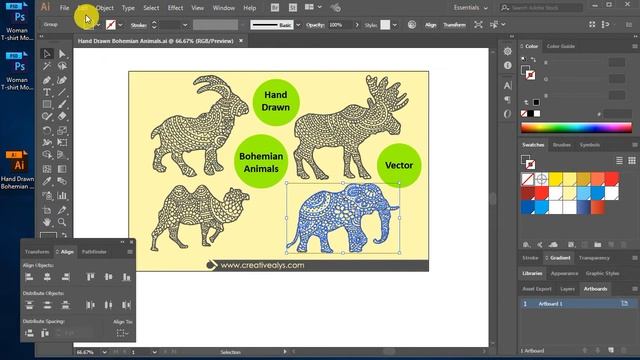Switch to the Color Guide tab
Viewport: 640px width, 360px height.
tap(561, 46)
